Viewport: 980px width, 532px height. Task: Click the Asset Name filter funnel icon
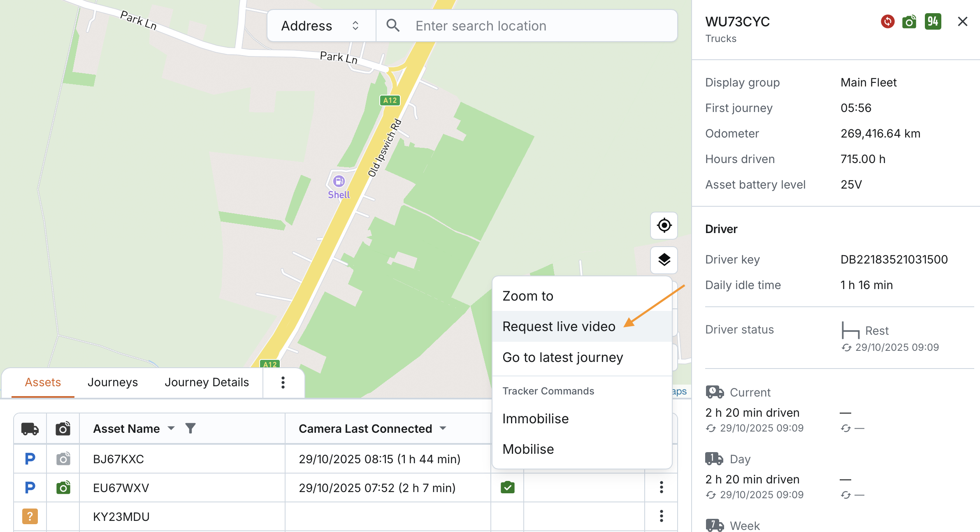point(190,428)
